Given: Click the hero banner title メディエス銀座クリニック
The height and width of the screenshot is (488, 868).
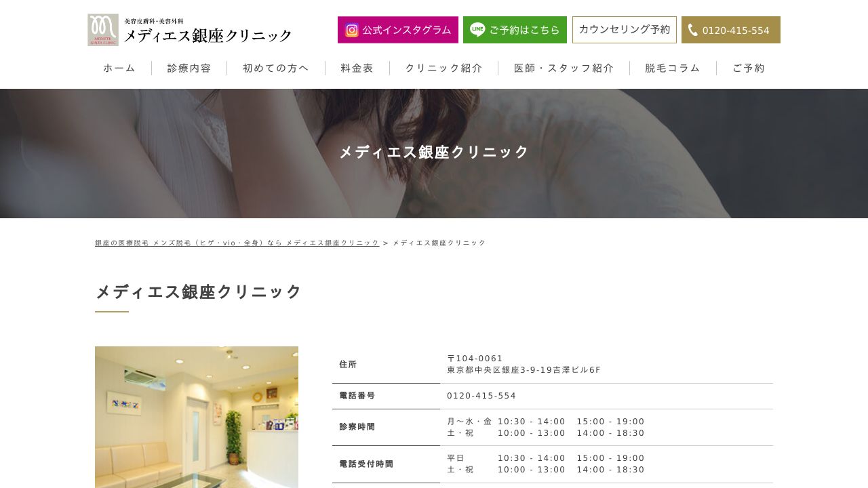Looking at the screenshot, I should 434,152.
